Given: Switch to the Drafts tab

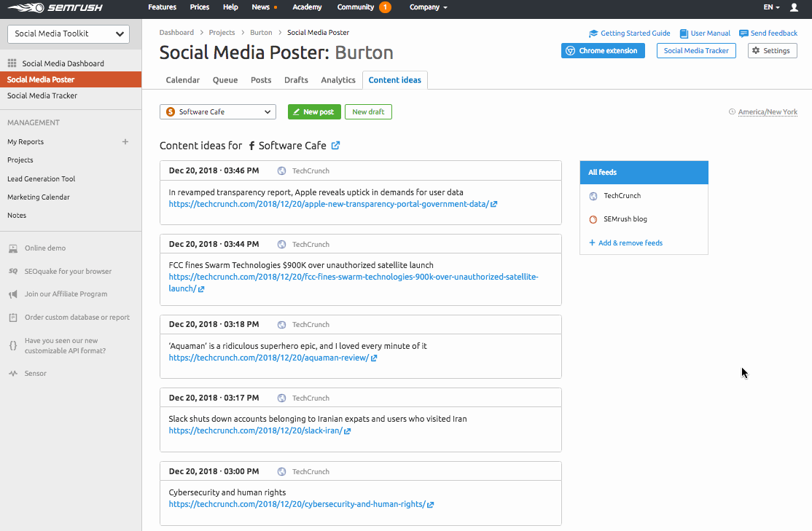Looking at the screenshot, I should 296,80.
